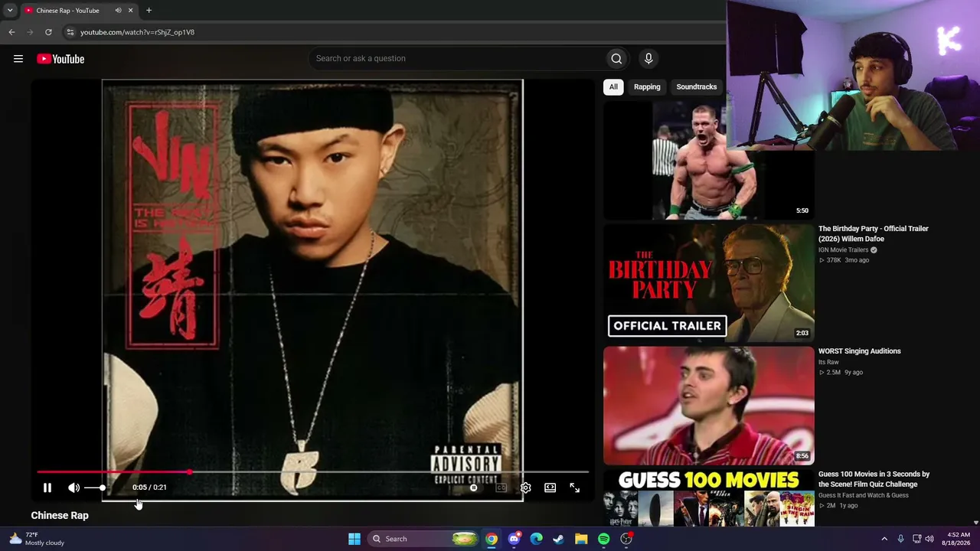Open Steam from the taskbar
The width and height of the screenshot is (980, 551).
559,539
